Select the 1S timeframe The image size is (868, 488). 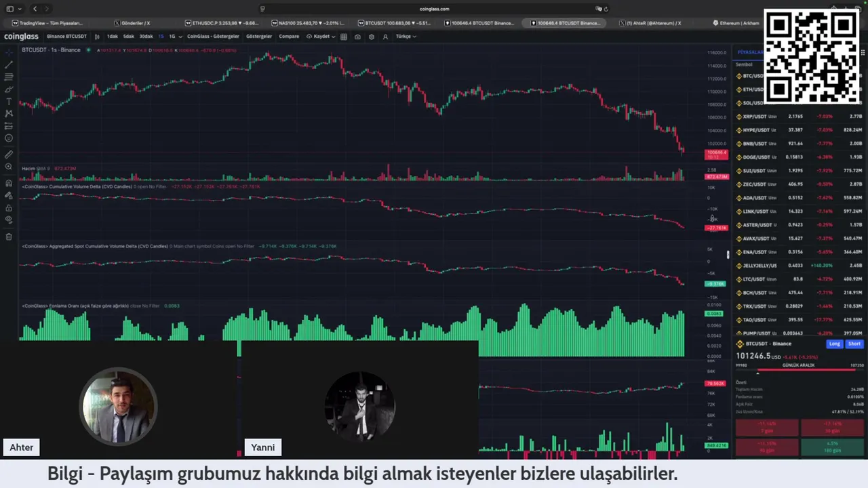(x=161, y=37)
